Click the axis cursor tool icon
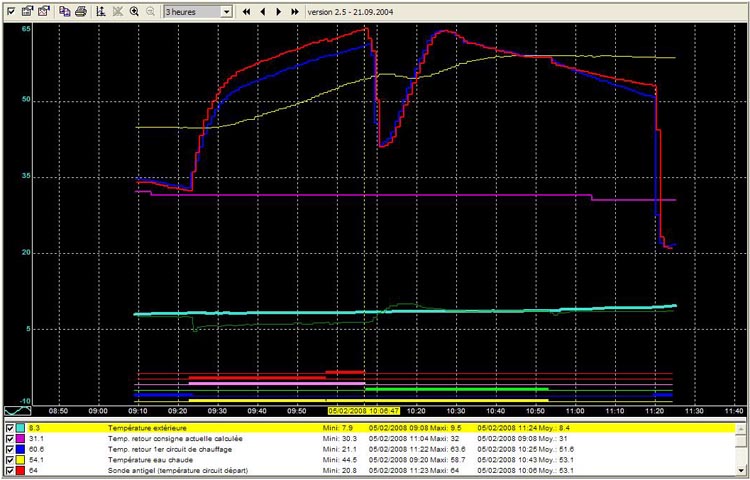This screenshot has width=750, height=480. [x=100, y=11]
